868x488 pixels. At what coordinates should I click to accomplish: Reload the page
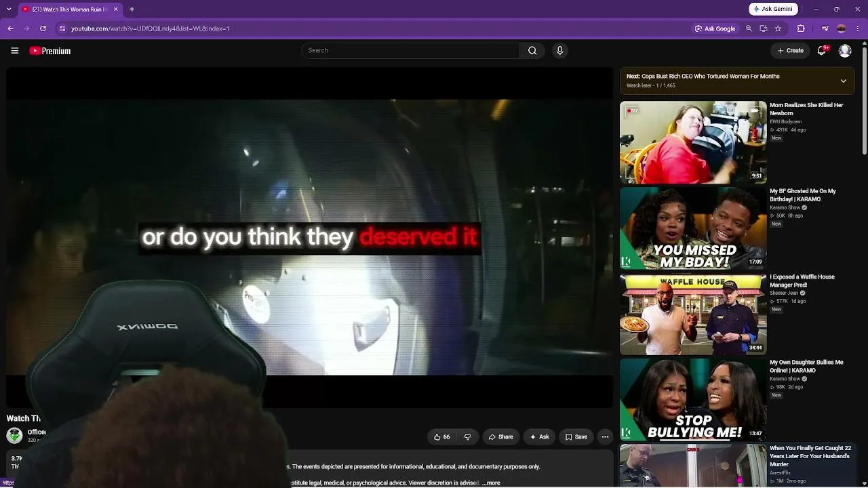tap(43, 28)
